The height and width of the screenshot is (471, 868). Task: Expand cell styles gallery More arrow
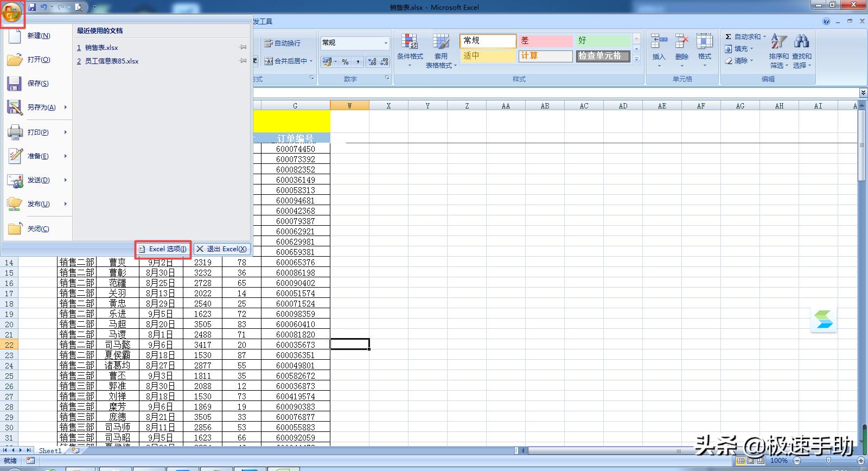point(637,59)
